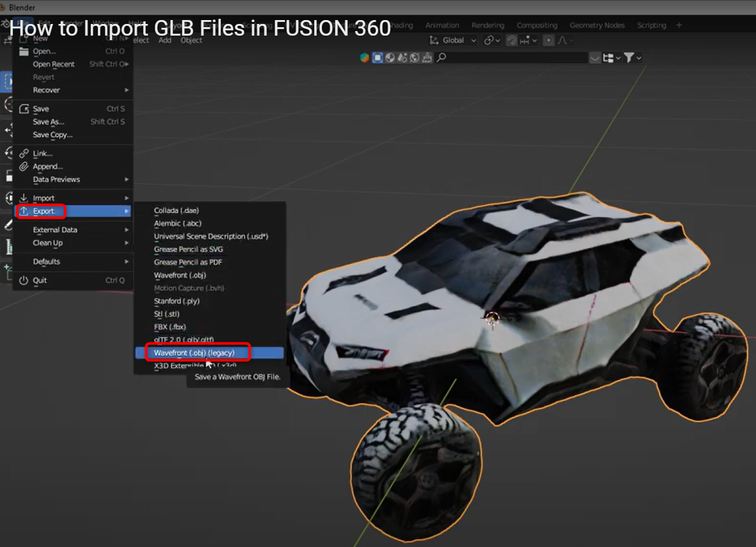Viewport: 756px width, 547px height.
Task: Switch to the Animation workspace tab
Action: coord(442,25)
